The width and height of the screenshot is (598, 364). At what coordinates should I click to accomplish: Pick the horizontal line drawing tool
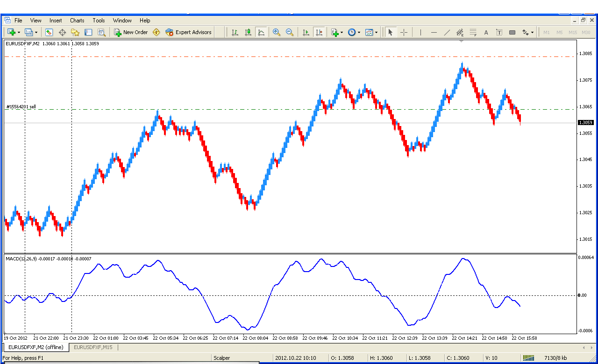coord(434,32)
